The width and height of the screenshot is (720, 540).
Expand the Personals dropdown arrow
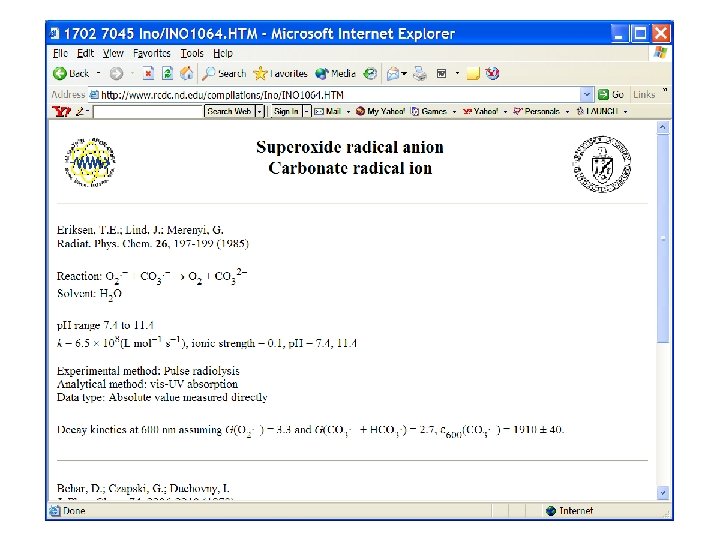567,112
